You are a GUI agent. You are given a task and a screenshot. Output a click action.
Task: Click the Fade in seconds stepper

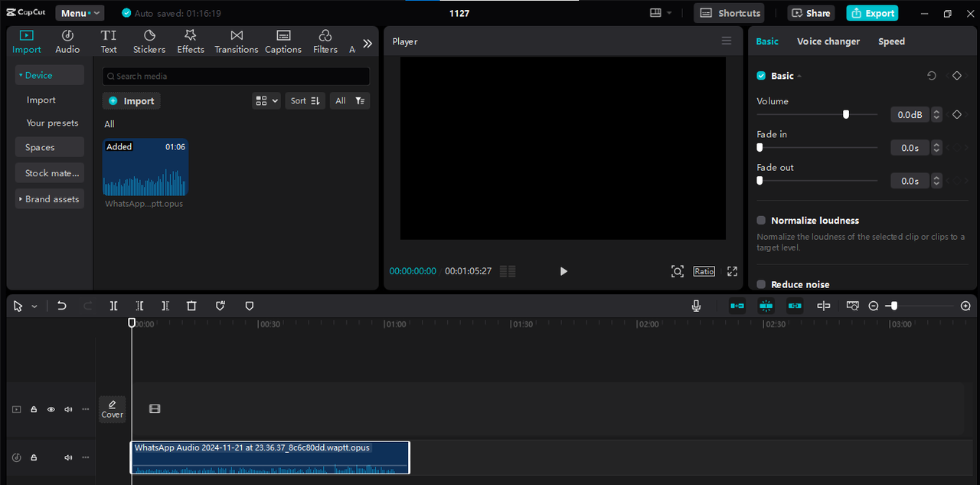[936, 148]
